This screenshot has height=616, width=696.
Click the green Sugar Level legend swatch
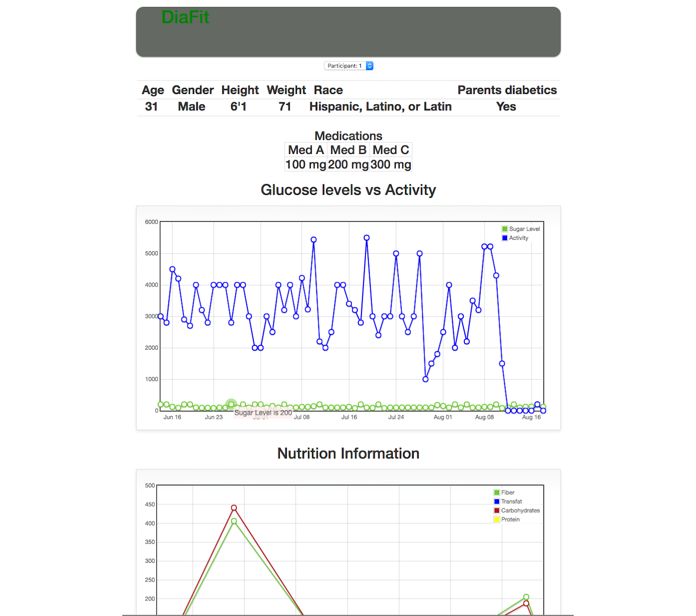(505, 229)
